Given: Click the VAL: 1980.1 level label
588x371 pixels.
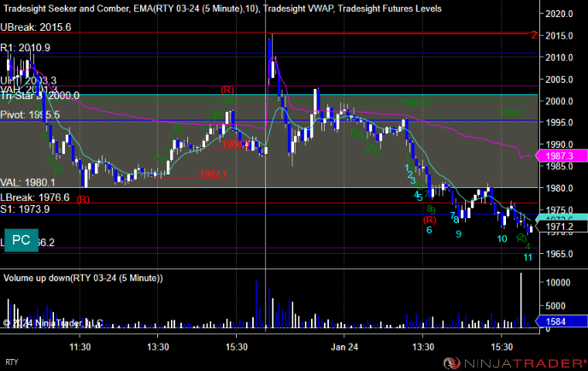Looking at the screenshot, I should [27, 183].
